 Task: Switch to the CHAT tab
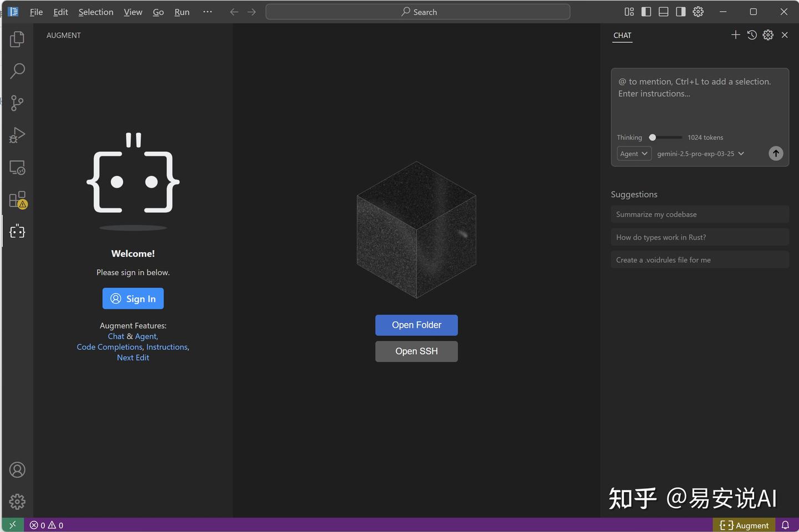(x=622, y=36)
